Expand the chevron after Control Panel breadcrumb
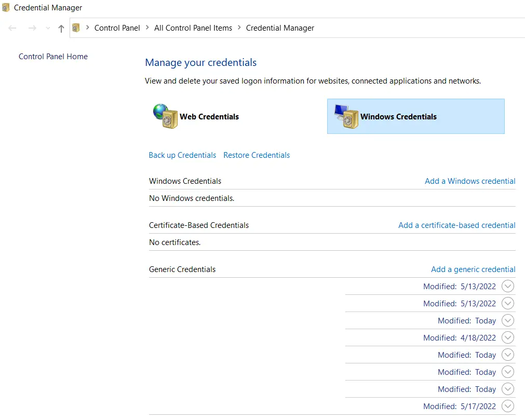This screenshot has width=525, height=420. [147, 28]
